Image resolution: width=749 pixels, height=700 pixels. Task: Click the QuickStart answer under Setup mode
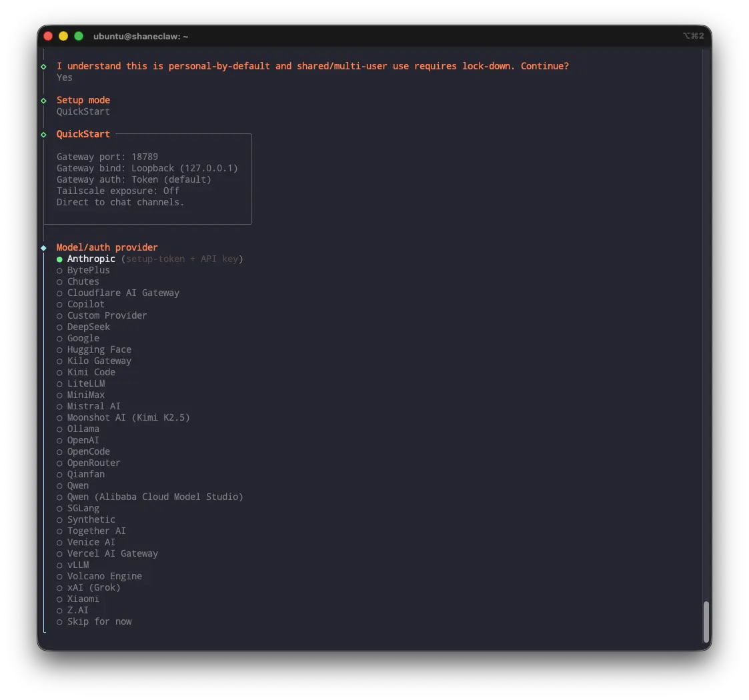click(83, 112)
